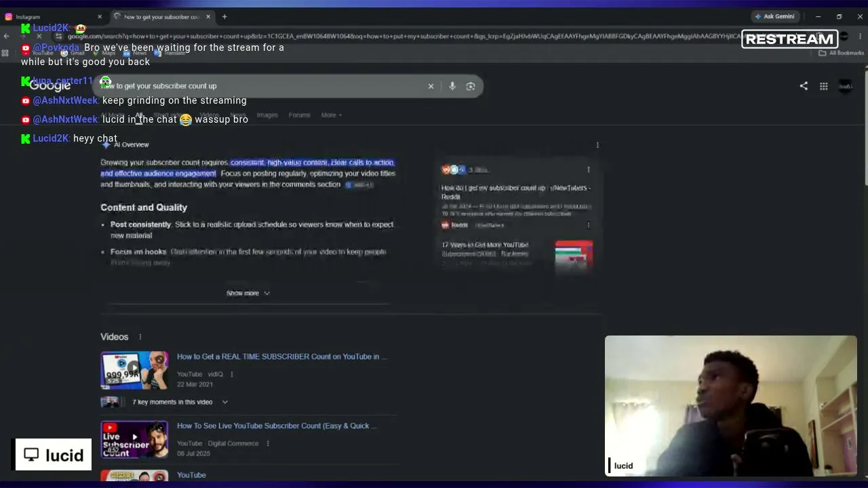Viewport: 868px width, 488px height.
Task: Switch to the Forums results tab
Action: click(x=299, y=115)
